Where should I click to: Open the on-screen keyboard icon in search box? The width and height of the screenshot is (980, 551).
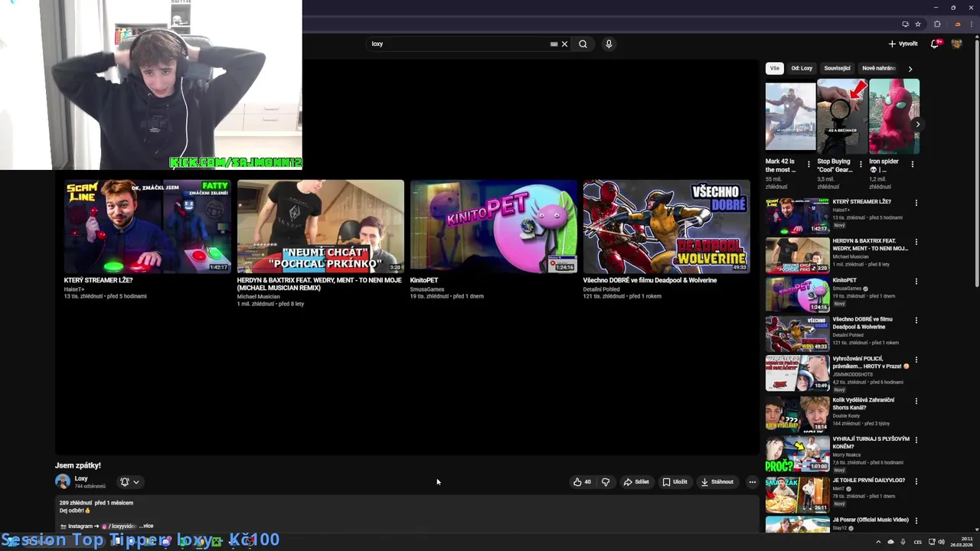[x=554, y=44]
